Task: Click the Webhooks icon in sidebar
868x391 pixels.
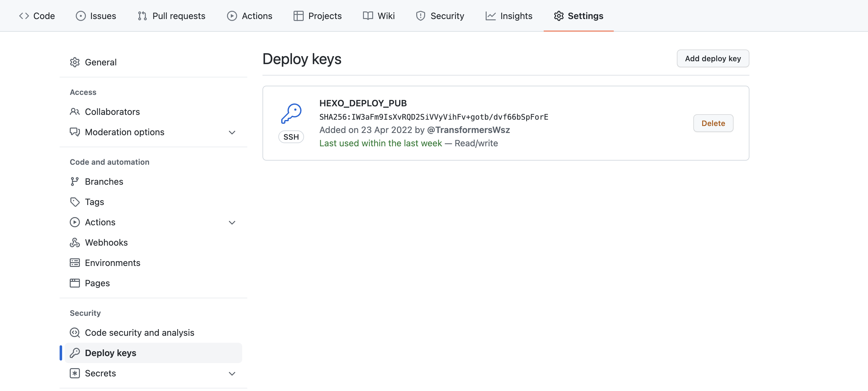Action: pyautogui.click(x=74, y=242)
